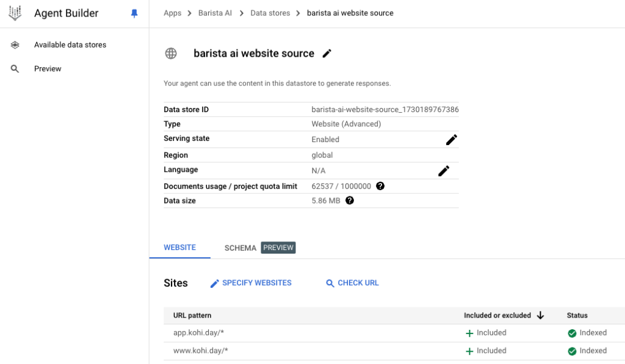Click the Documents usage / project quota limit label

point(230,187)
